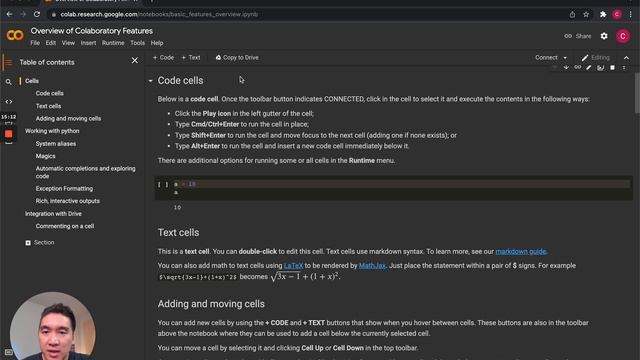Viewport: 640px width, 360px height.
Task: Click the Adding and moving cells heading
Action: (x=211, y=304)
